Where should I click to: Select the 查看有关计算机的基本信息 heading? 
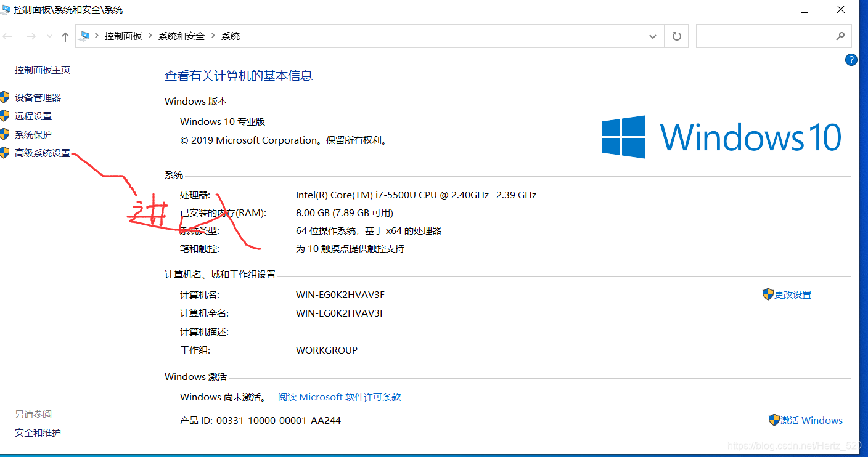point(239,76)
